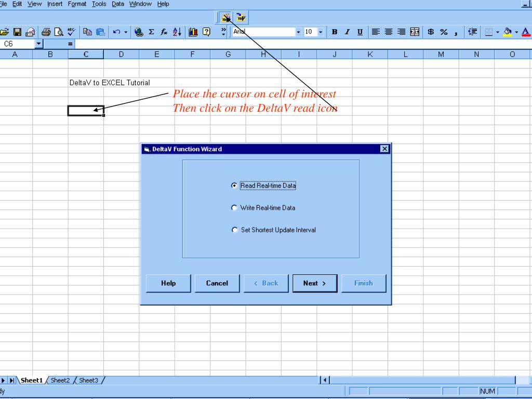532x399 pixels.
Task: Center cell text
Action: [389, 32]
